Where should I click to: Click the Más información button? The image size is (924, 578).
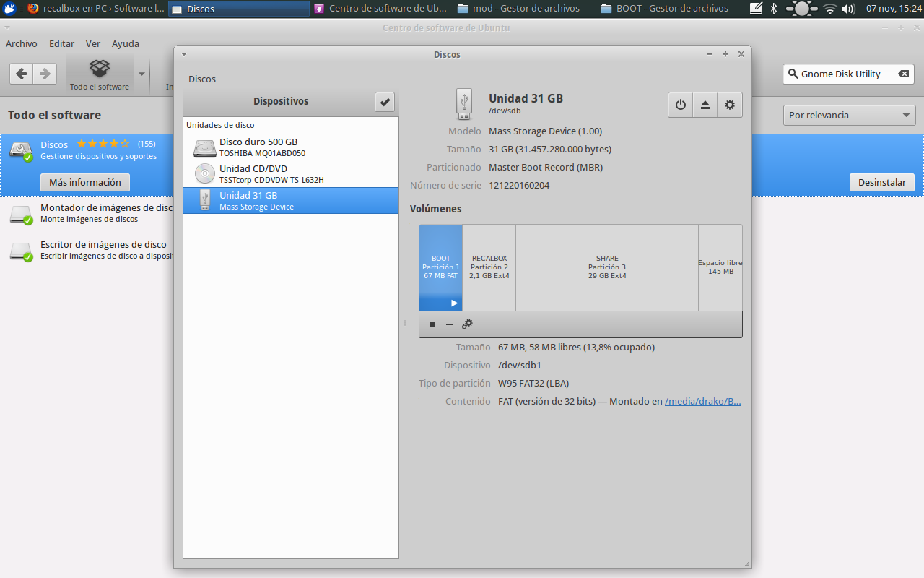85,182
